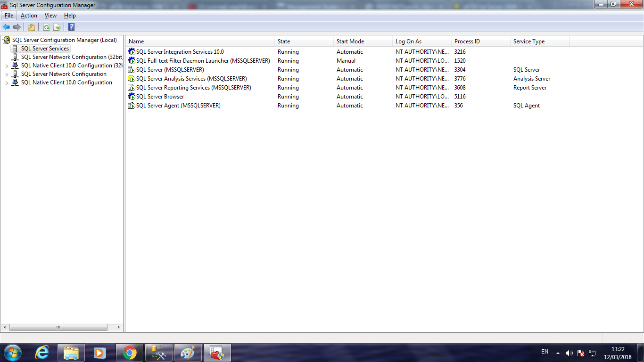Open Windows Explorer from the taskbar
This screenshot has width=644, height=362.
coord(71,353)
